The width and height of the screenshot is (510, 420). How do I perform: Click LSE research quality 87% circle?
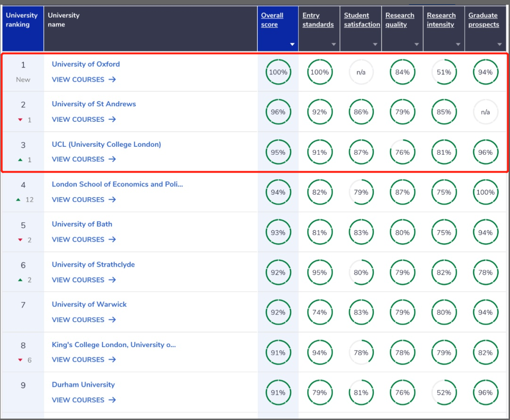tap(403, 192)
